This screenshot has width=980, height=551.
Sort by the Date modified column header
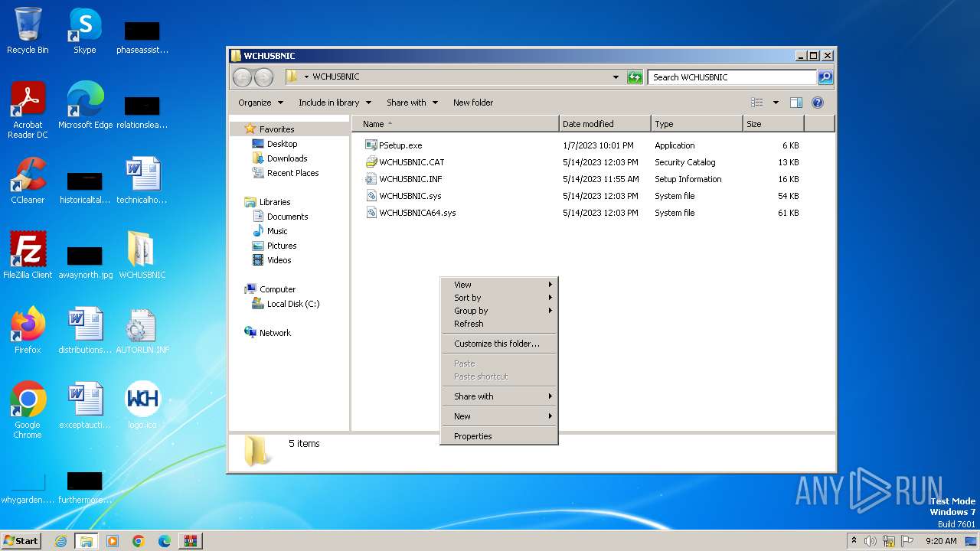point(606,124)
